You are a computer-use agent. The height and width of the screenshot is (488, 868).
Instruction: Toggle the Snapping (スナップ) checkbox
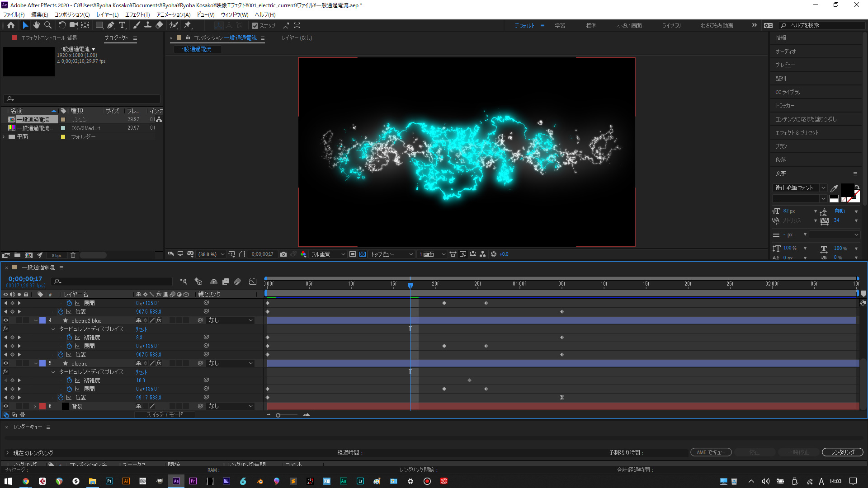click(255, 26)
